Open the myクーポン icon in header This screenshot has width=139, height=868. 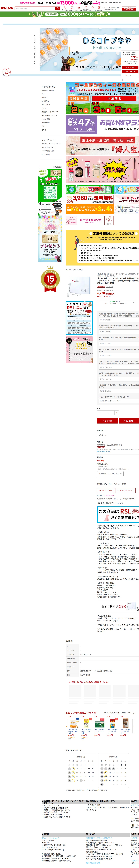tap(79, 8)
